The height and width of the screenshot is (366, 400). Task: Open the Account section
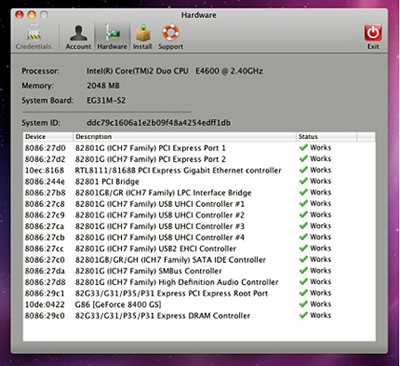point(78,37)
